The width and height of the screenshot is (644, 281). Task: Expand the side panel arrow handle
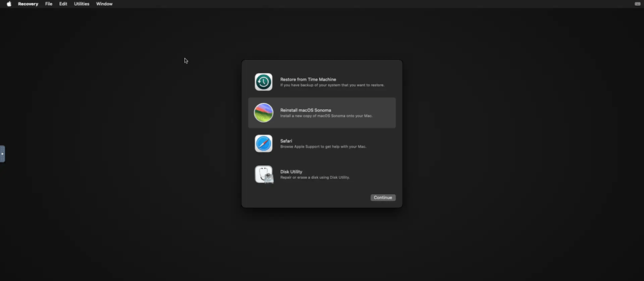(x=3, y=154)
